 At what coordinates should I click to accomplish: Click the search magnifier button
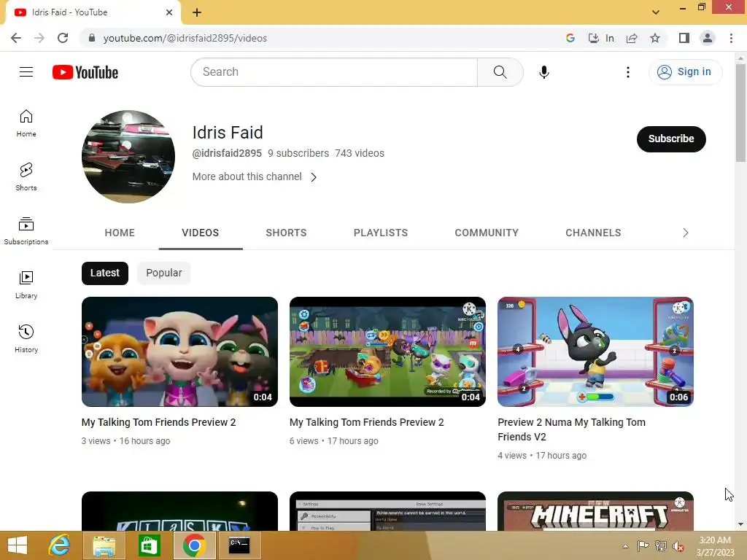coord(500,72)
